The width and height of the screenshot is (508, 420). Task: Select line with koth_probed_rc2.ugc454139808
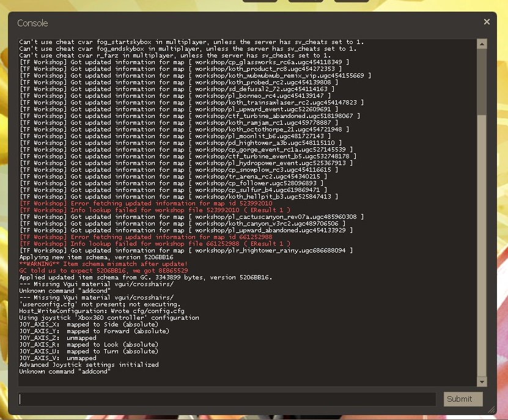coord(179,83)
